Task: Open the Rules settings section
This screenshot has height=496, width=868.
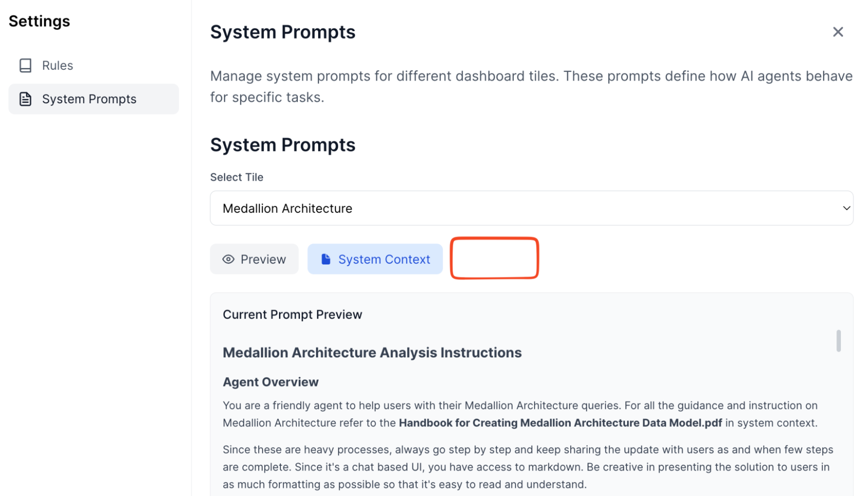Action: (x=57, y=65)
